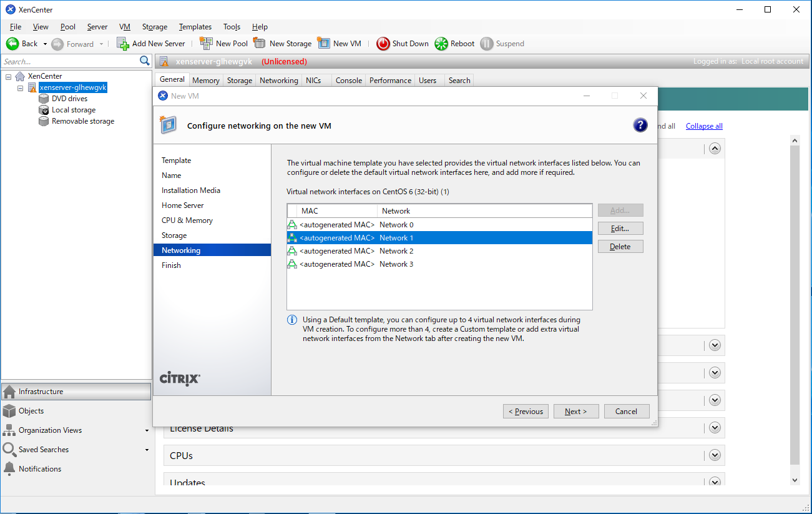Collapse the CPUs section chevron
The image size is (812, 514).
pyautogui.click(x=714, y=455)
